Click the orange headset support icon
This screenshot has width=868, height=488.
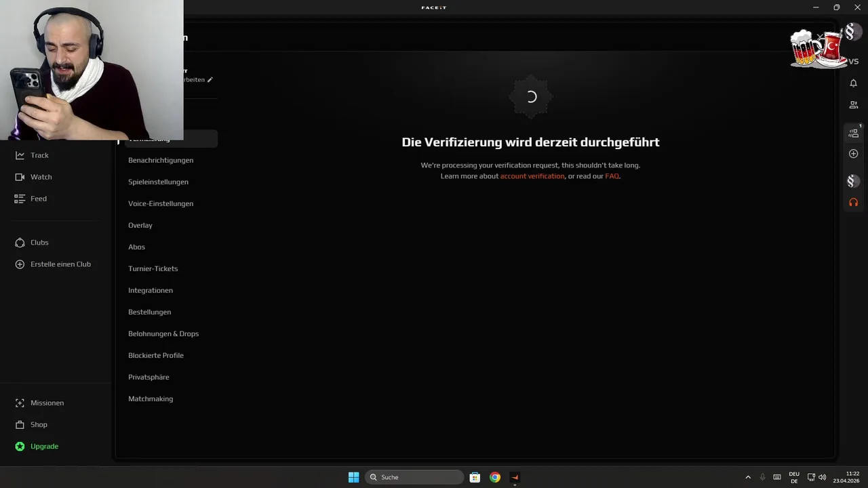pyautogui.click(x=853, y=203)
